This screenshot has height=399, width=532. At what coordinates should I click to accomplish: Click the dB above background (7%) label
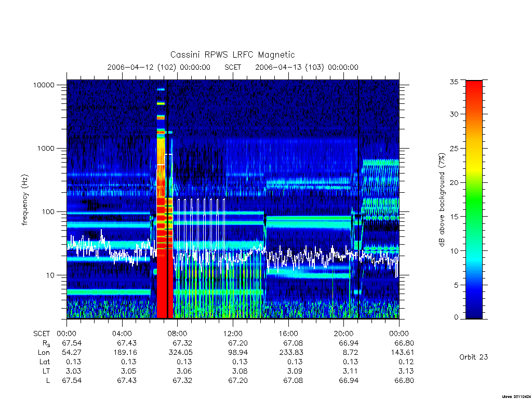point(442,200)
